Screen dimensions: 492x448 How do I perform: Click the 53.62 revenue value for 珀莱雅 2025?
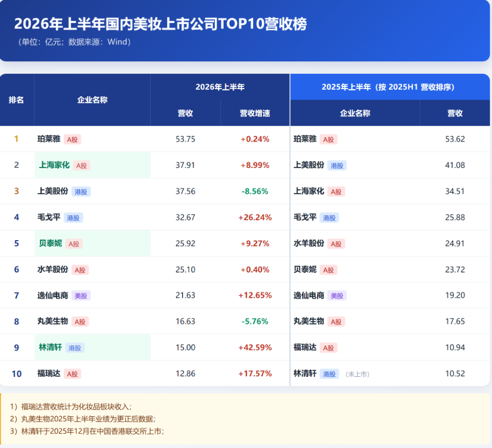(x=455, y=139)
